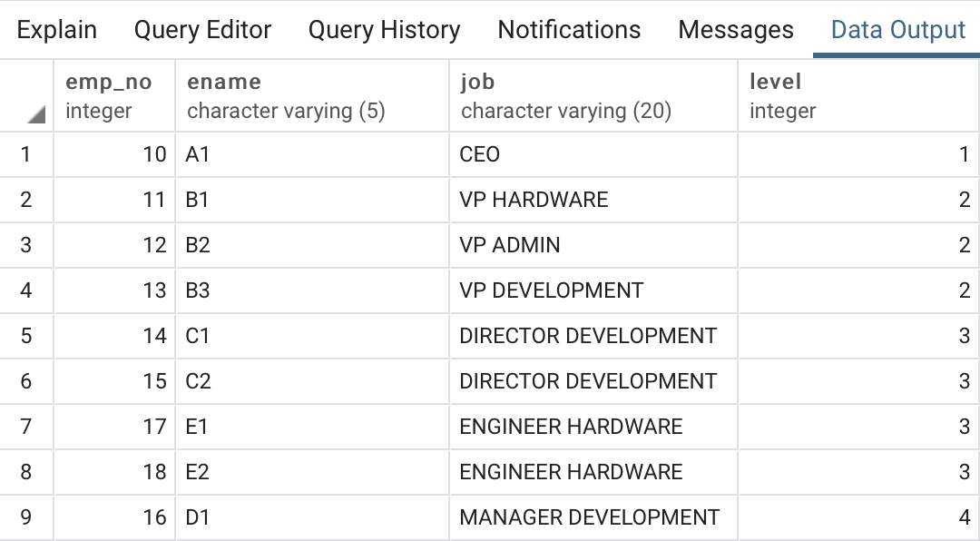Open the Query History tab
980x541 pixels.
384,30
